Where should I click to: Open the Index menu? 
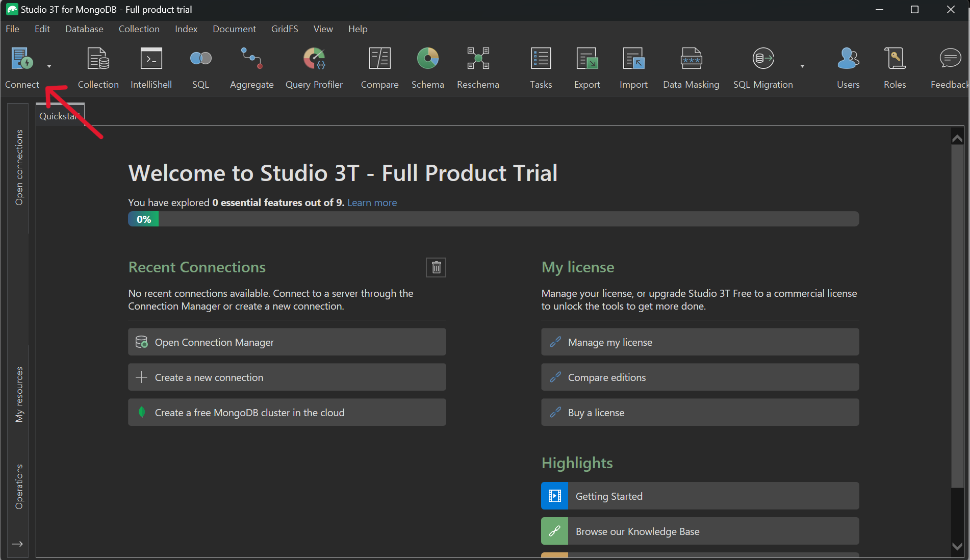coord(186,29)
